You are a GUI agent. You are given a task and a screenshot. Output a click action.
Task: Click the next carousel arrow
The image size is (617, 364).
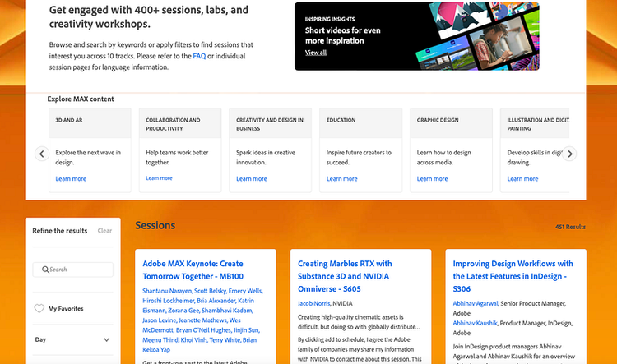569,154
